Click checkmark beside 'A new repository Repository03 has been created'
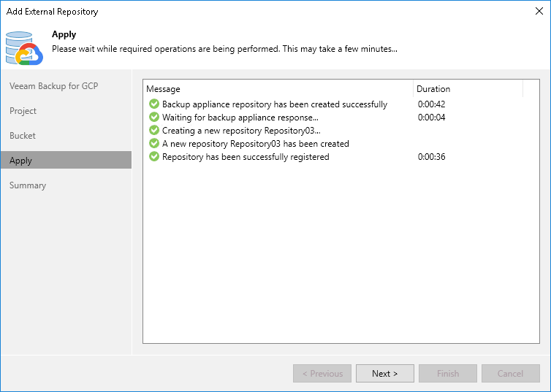The height and width of the screenshot is (392, 551). (154, 143)
